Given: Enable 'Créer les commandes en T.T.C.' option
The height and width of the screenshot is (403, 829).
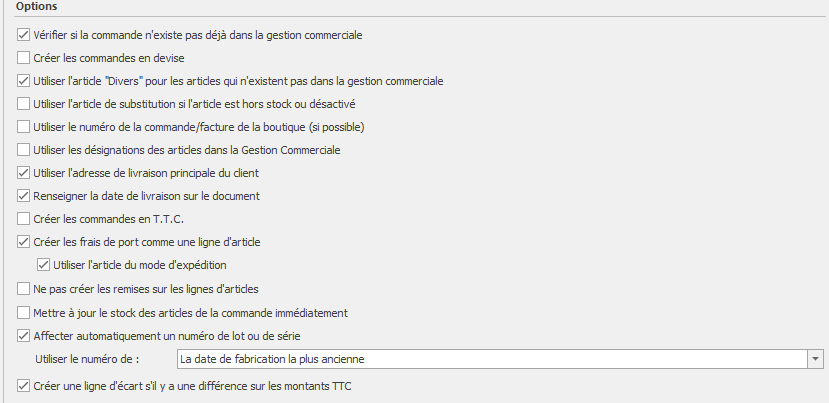Looking at the screenshot, I should pyautogui.click(x=24, y=219).
